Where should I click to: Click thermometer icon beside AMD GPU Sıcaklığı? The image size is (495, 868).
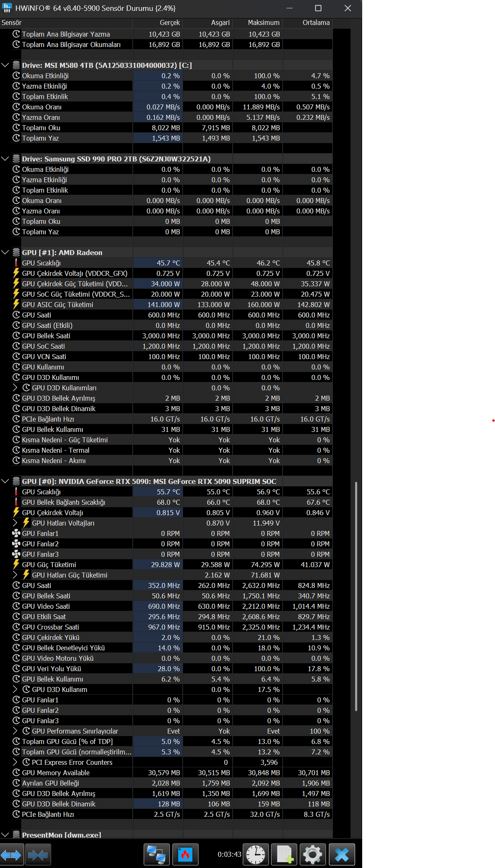16,263
